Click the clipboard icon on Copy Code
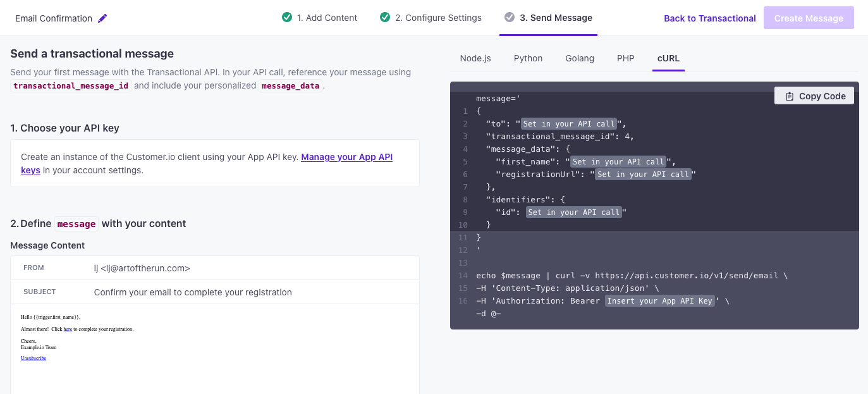This screenshot has height=394, width=868. coord(788,95)
